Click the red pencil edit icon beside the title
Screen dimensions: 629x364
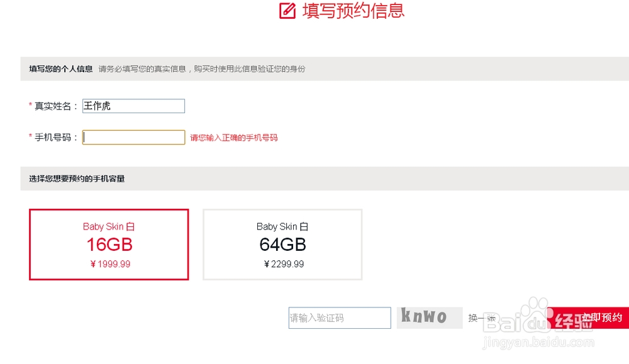[286, 11]
